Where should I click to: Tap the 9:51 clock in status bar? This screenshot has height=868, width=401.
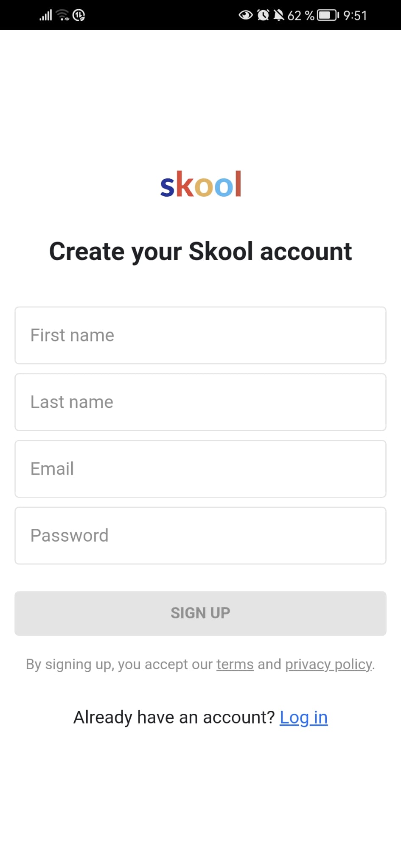(355, 16)
